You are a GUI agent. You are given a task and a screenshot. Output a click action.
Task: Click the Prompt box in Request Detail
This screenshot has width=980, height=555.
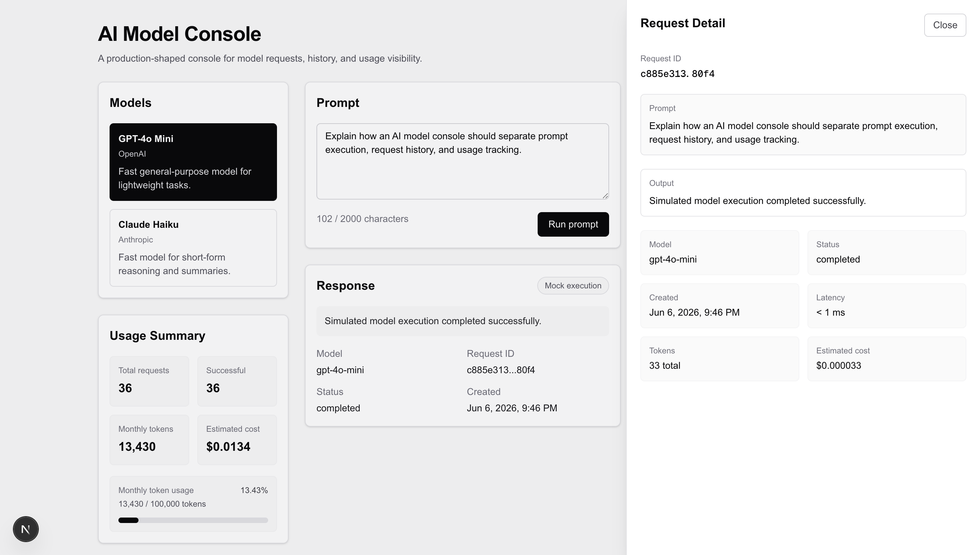pos(803,125)
